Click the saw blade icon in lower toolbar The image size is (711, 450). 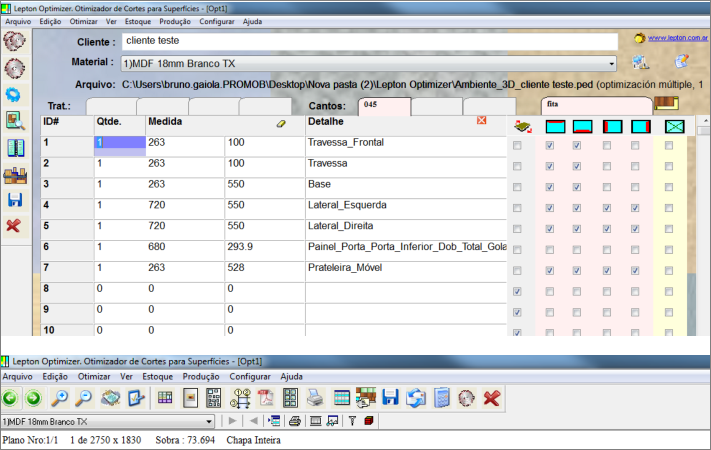[x=466, y=398]
